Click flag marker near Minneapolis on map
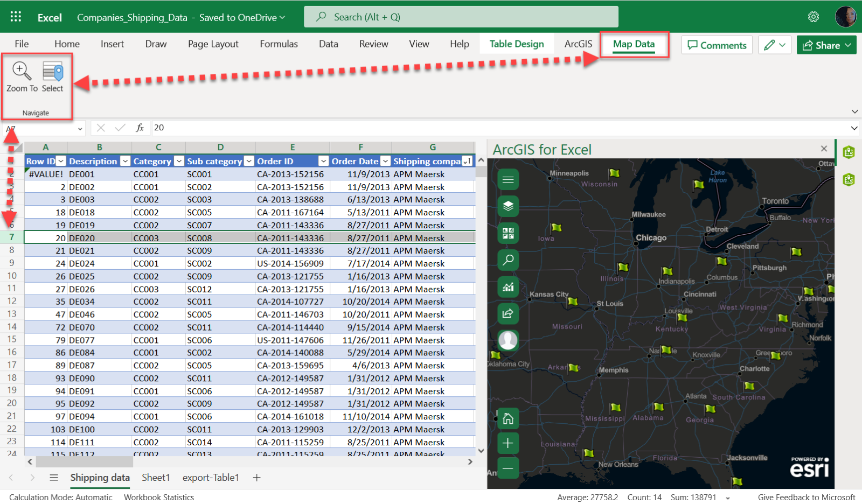 click(x=614, y=173)
